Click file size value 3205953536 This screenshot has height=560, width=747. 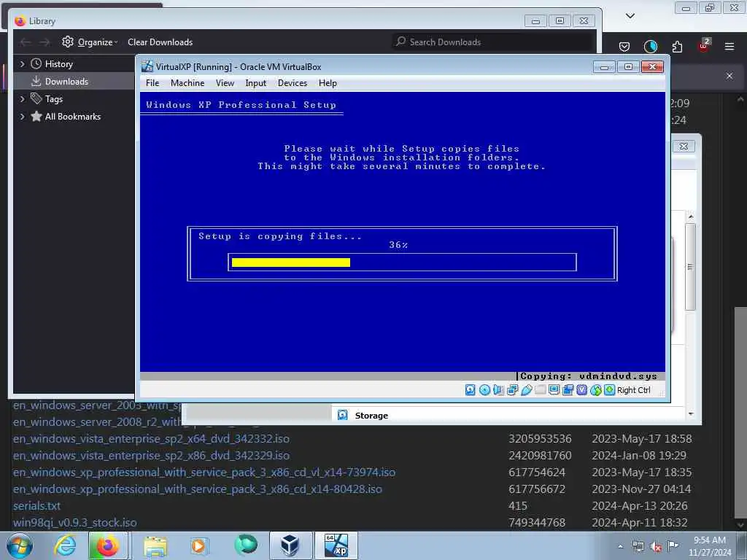click(540, 438)
